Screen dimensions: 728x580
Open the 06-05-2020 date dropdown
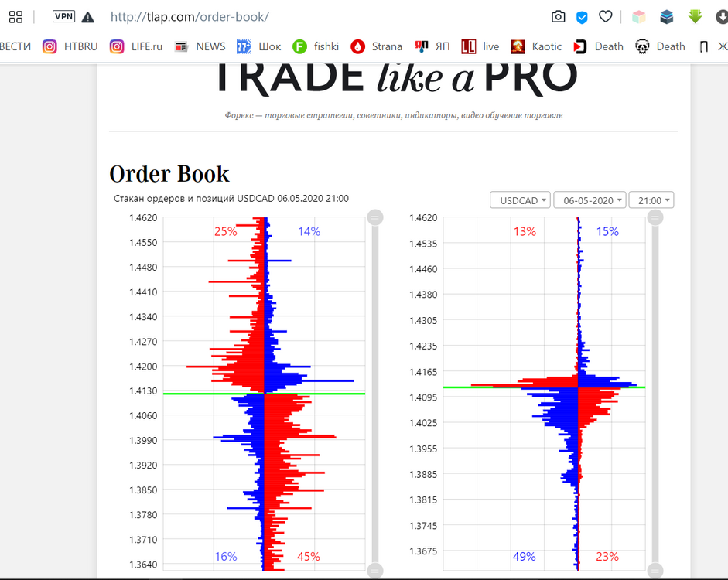[x=590, y=200]
